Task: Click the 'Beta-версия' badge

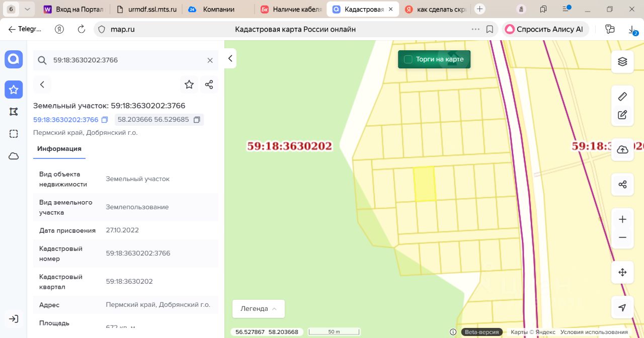Action: pos(482,332)
